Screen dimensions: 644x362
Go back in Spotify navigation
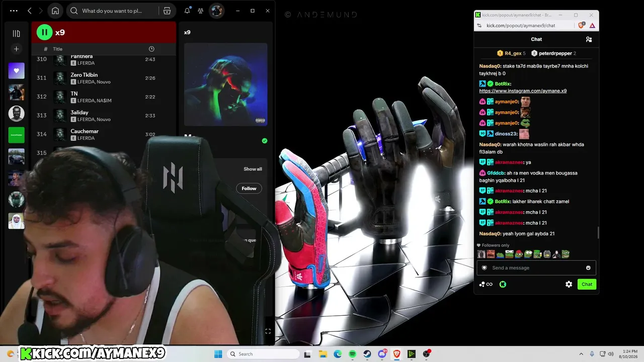30,11
